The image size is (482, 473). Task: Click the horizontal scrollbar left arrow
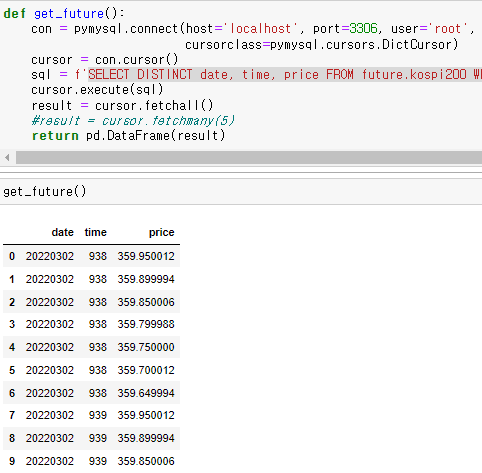tap(7, 157)
